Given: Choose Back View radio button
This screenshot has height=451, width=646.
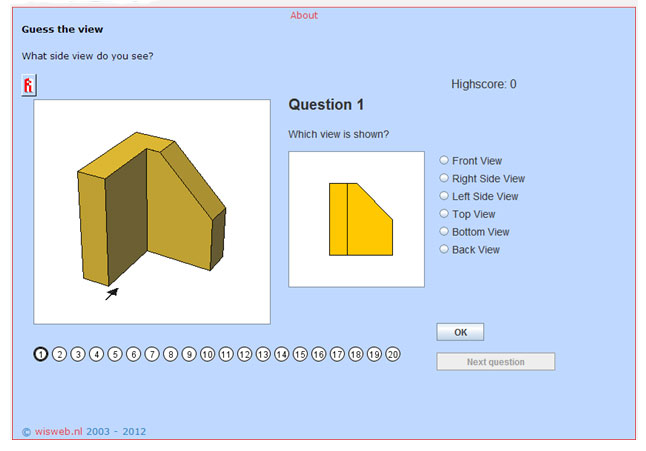Looking at the screenshot, I should coord(444,249).
